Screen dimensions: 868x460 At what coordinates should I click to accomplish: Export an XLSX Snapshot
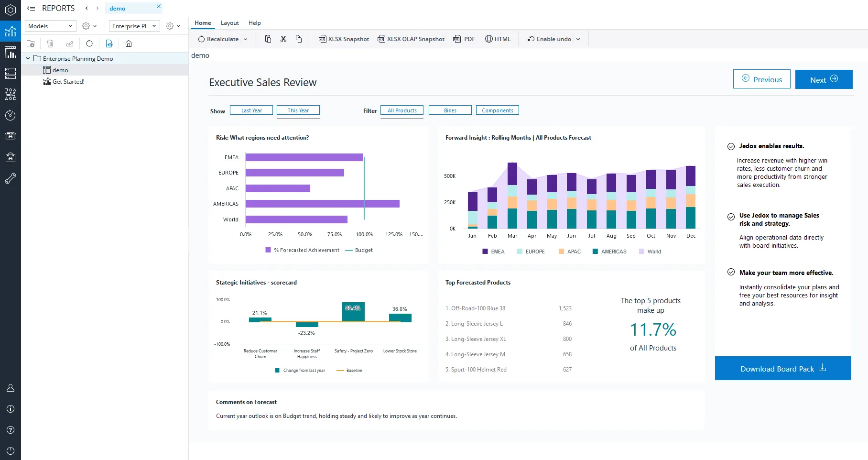[x=344, y=39]
